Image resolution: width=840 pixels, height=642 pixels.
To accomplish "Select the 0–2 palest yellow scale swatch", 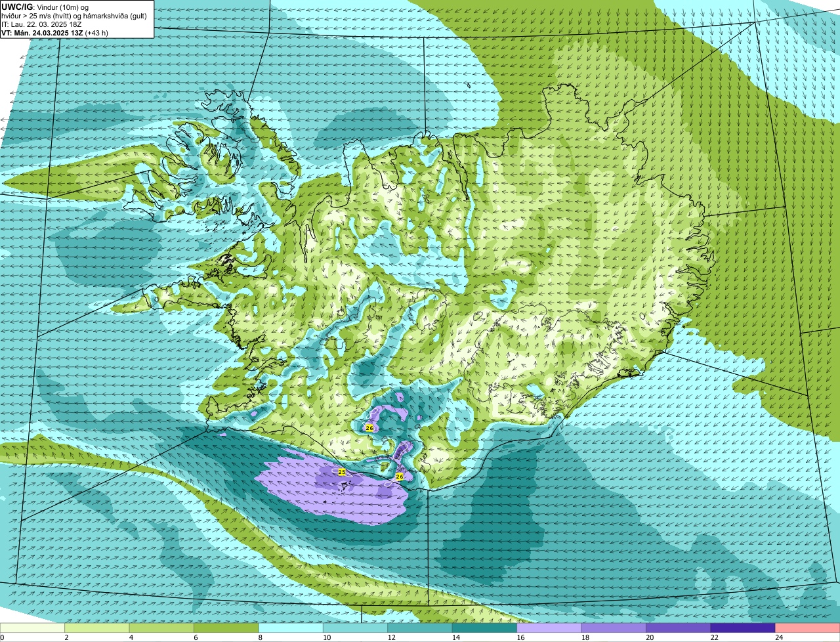I will (33, 628).
